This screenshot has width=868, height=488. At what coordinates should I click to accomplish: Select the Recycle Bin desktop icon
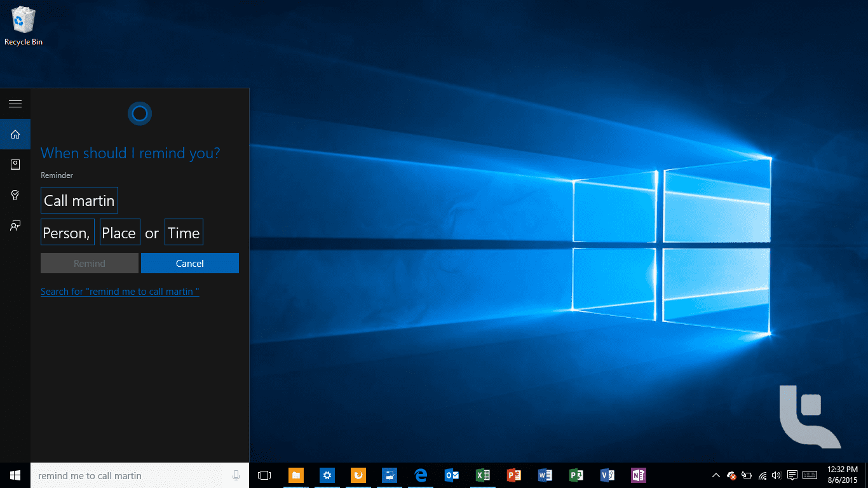tap(24, 26)
